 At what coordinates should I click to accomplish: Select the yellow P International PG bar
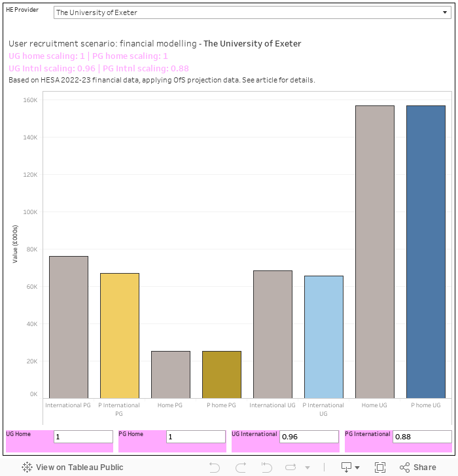[x=119, y=335]
